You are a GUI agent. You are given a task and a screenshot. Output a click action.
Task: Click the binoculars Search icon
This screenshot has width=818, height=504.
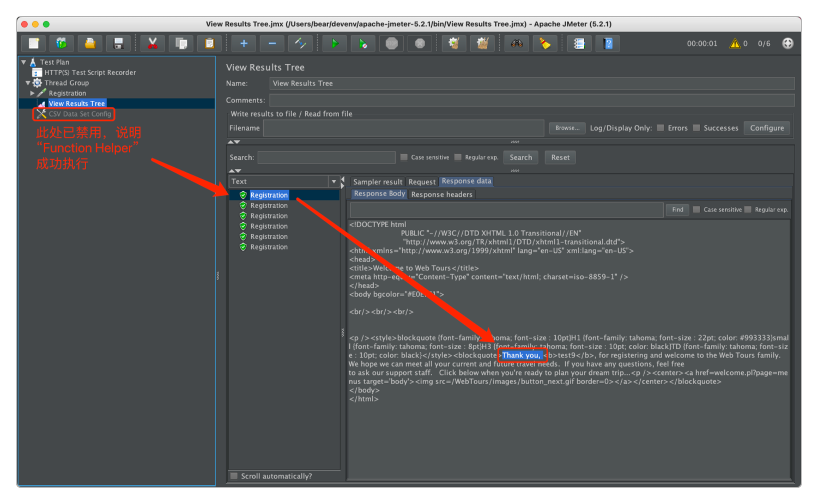point(517,44)
